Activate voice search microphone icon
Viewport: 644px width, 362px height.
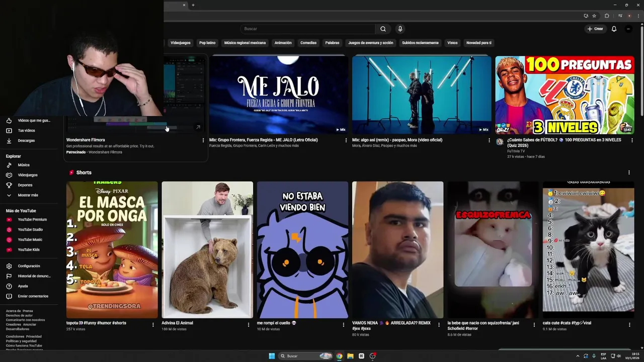400,29
